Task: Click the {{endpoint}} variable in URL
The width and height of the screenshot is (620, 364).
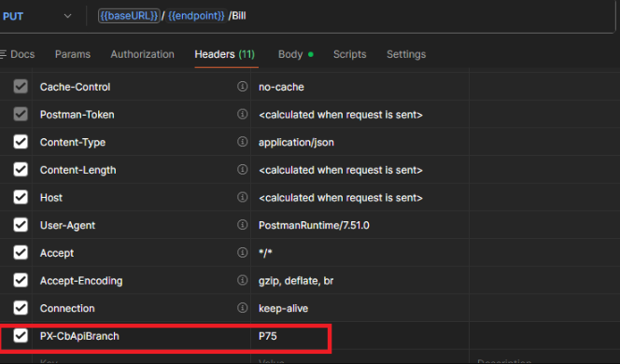Action: pyautogui.click(x=196, y=16)
